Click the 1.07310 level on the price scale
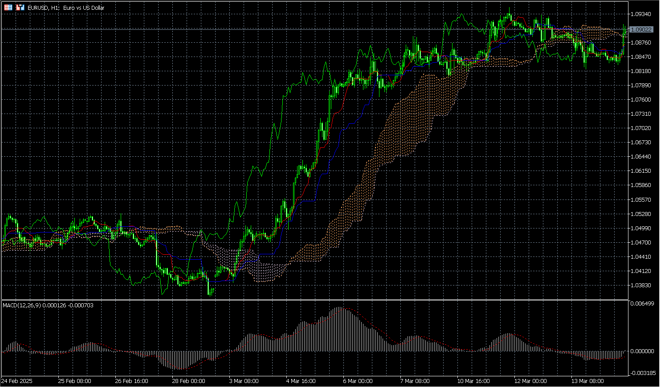 click(x=640, y=114)
